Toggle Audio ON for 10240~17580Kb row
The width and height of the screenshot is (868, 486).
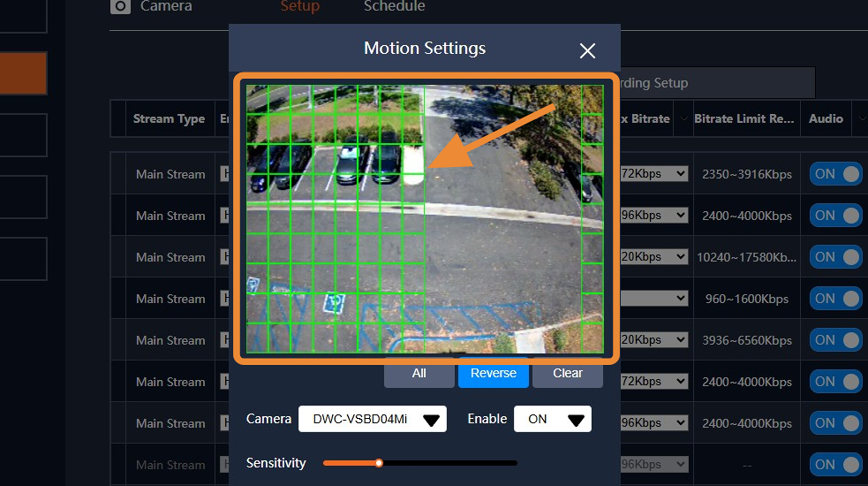(x=836, y=257)
